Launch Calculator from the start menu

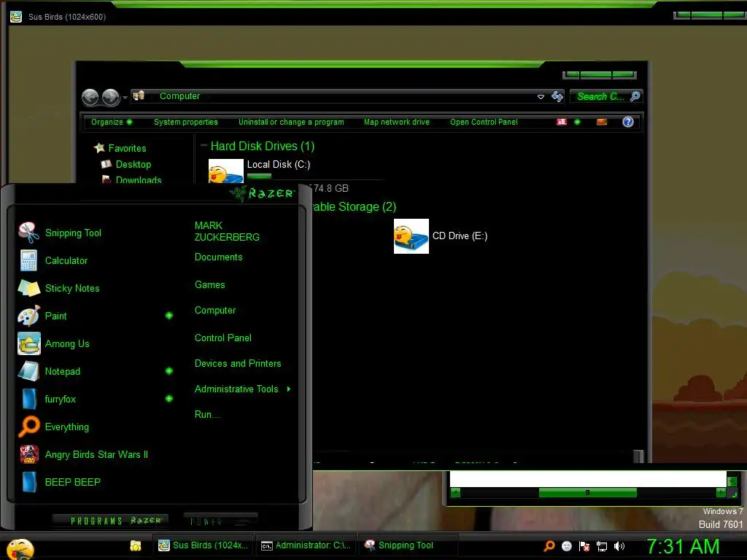pyautogui.click(x=96, y=260)
